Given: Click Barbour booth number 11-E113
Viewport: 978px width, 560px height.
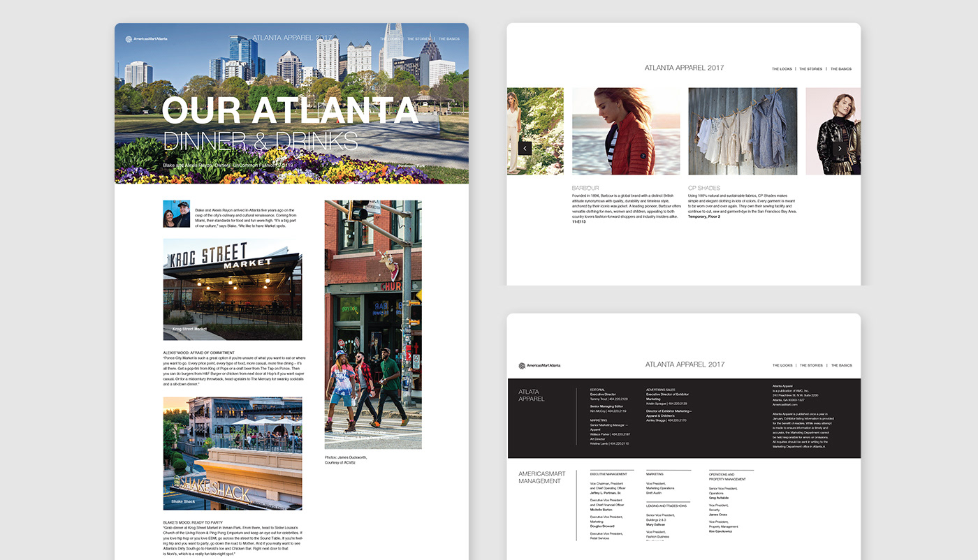Looking at the screenshot, I should (x=580, y=221).
